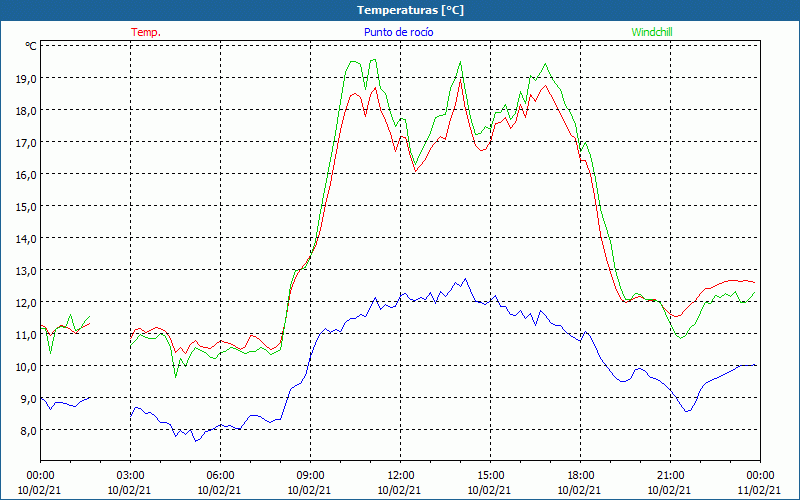
Task: Click the 06:00 time axis label
Action: coord(220,476)
